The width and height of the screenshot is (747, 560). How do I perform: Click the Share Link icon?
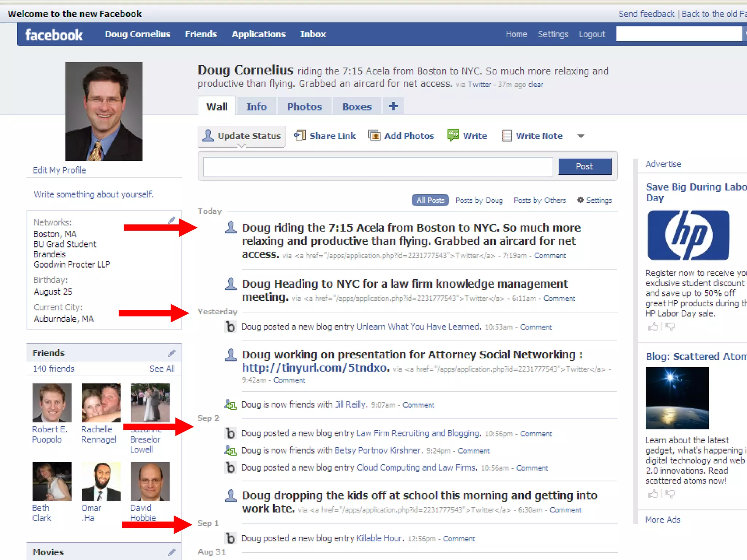(300, 136)
